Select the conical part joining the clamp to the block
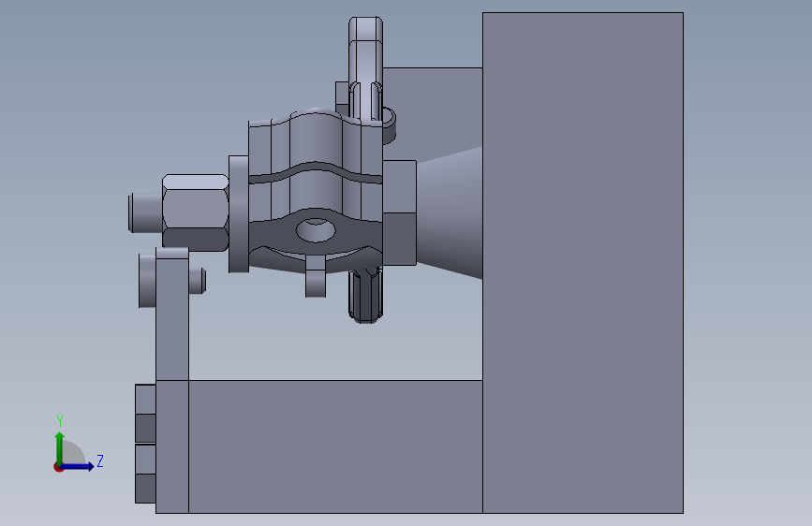 click(x=450, y=212)
